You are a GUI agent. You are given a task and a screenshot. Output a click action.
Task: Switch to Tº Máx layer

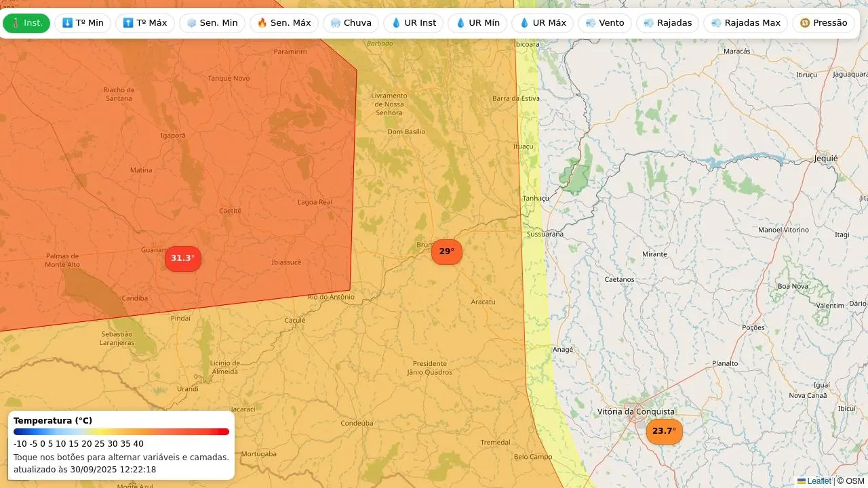[x=145, y=23]
